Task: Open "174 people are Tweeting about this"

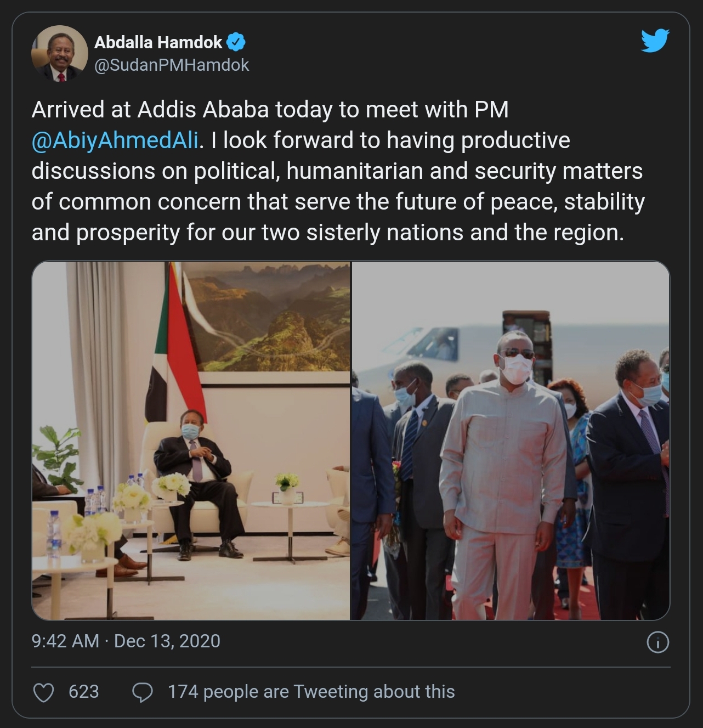Action: tap(311, 692)
